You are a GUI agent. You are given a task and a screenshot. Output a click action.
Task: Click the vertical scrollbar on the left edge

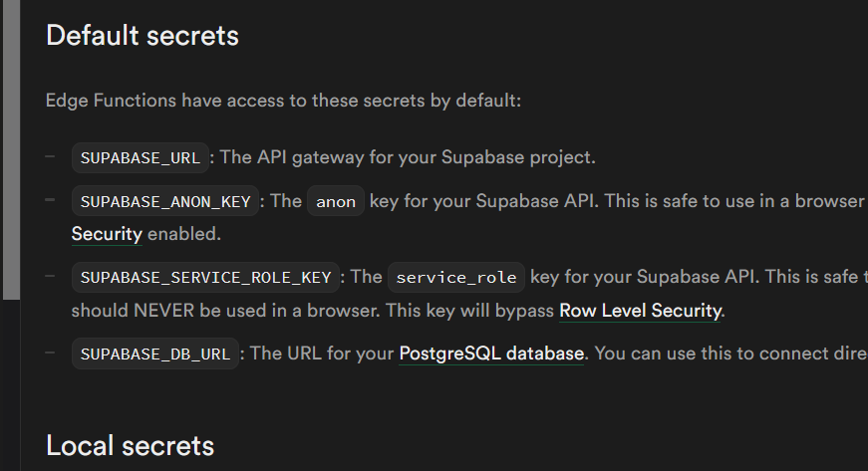click(11, 149)
